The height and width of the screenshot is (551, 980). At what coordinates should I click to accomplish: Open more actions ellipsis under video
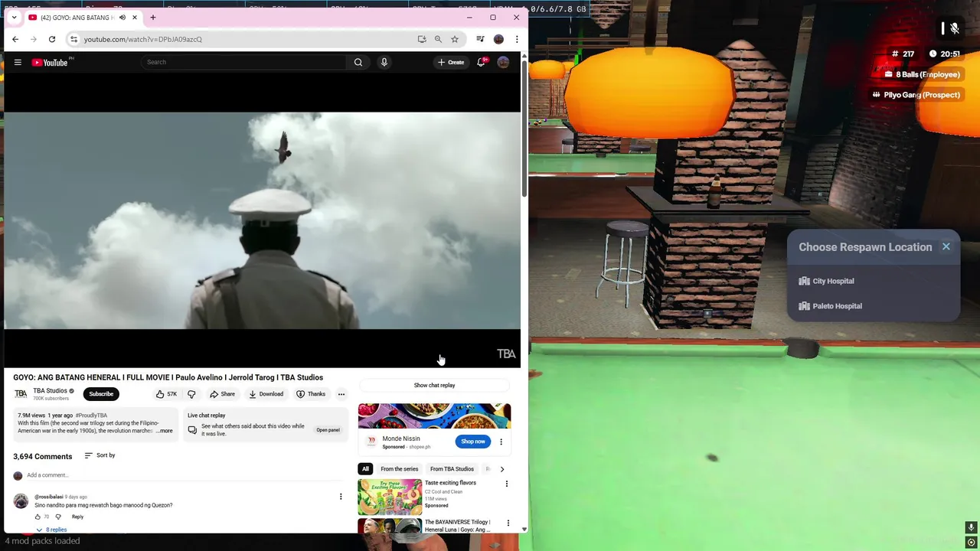pyautogui.click(x=341, y=394)
